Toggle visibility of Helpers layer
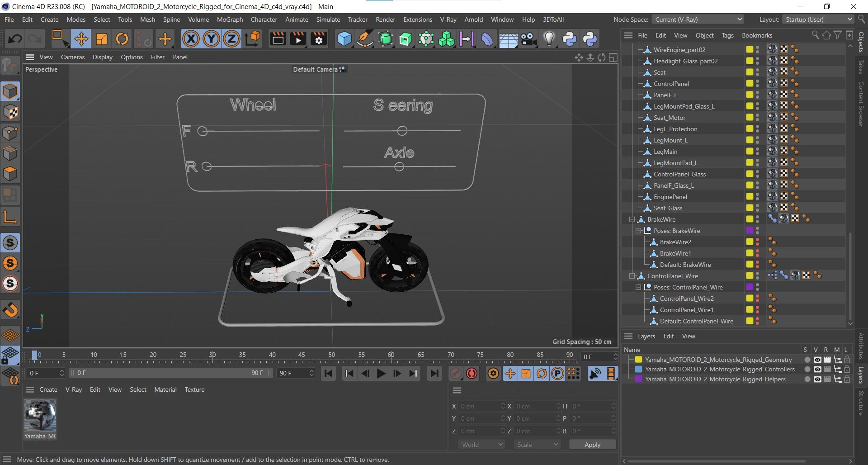This screenshot has width=868, height=465. (817, 380)
